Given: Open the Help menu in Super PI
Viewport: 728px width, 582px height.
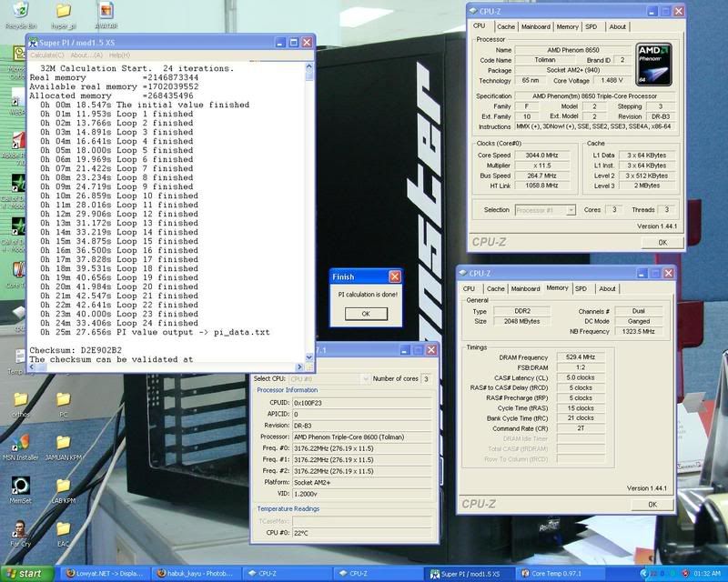Looking at the screenshot, I should (118, 55).
